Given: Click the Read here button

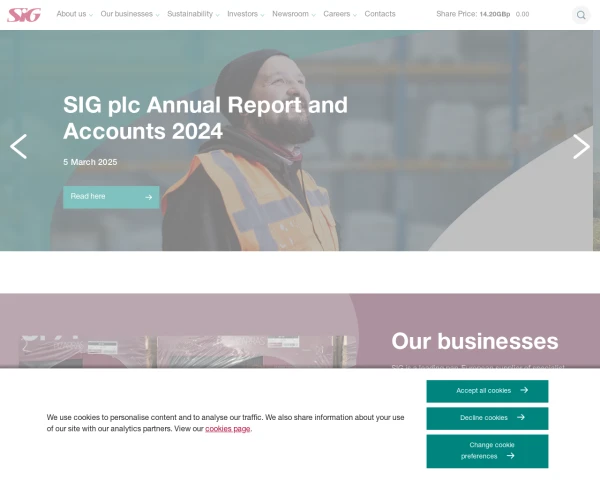Looking at the screenshot, I should point(111,197).
